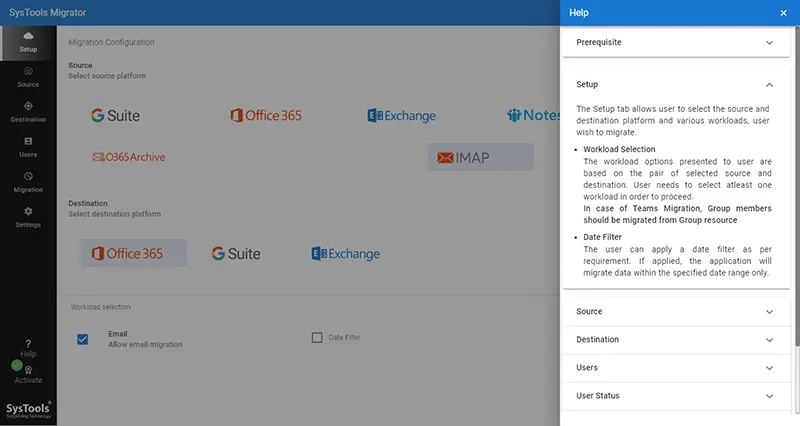Screen dimensions: 800x426
Task: Open the Users sidebar tab
Action: pos(28,147)
